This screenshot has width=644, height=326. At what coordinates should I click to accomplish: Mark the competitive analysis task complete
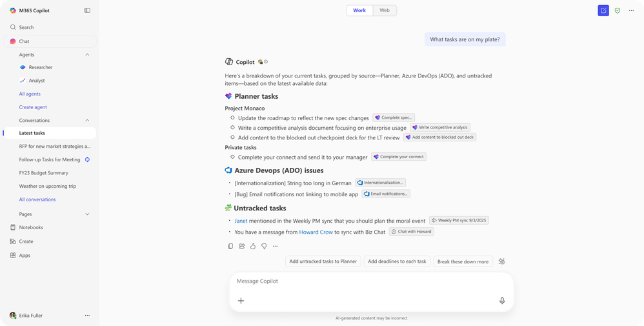[233, 128]
